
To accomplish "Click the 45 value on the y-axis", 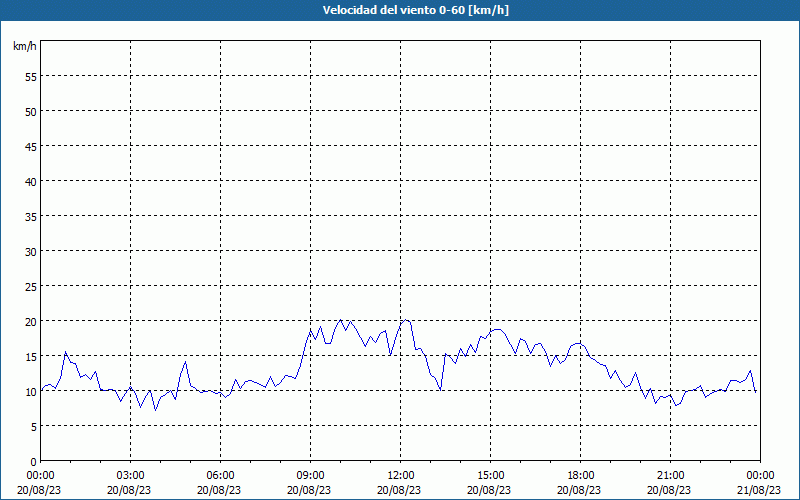I will tap(31, 146).
